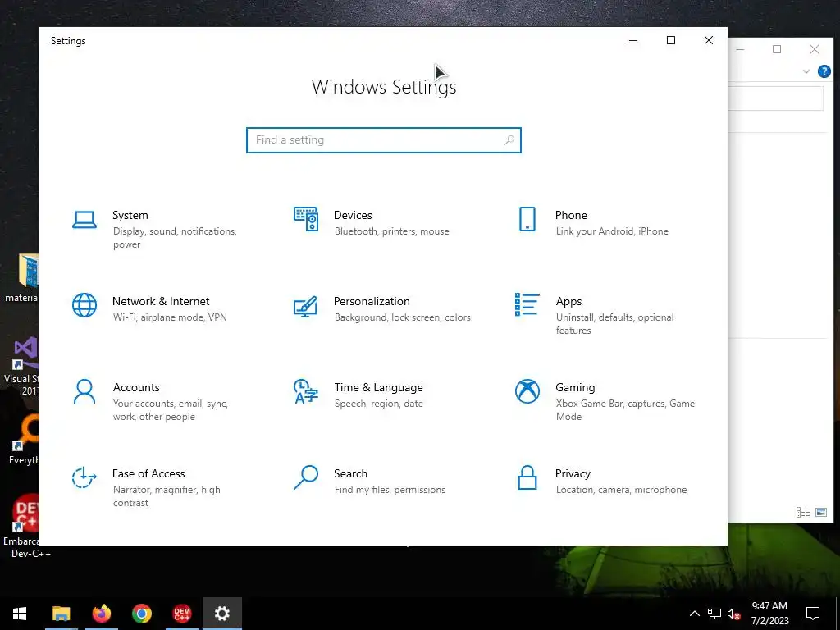Image resolution: width=840 pixels, height=630 pixels.
Task: Click the Phone category title
Action: [x=571, y=215]
